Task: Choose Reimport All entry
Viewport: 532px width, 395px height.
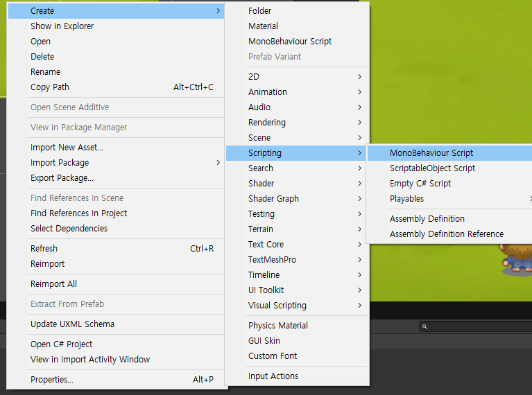Action: click(116, 284)
